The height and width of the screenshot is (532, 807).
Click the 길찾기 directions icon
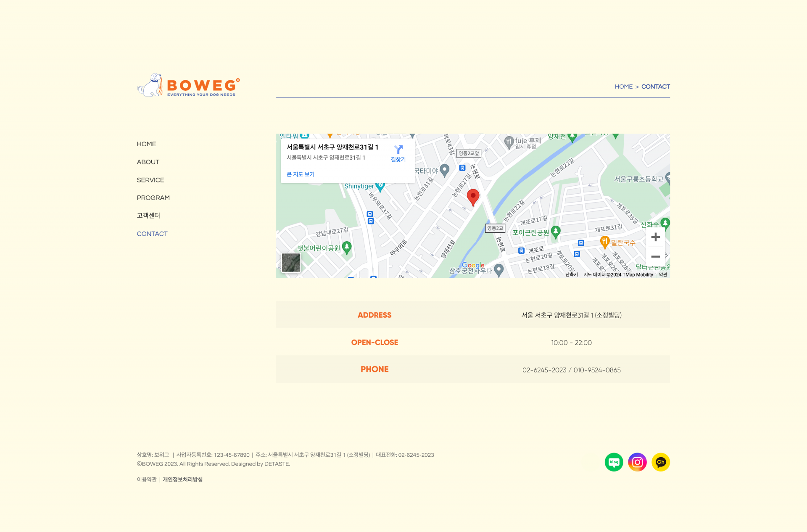398,150
